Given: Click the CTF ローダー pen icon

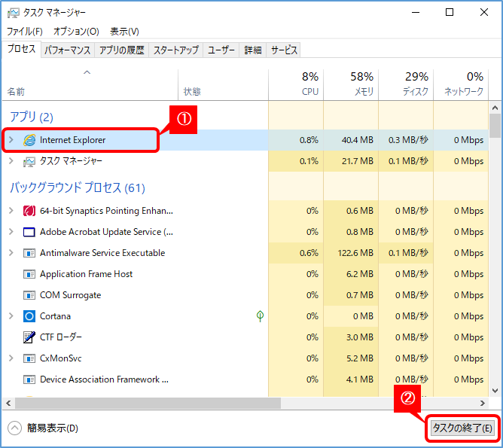Looking at the screenshot, I should [x=29, y=337].
